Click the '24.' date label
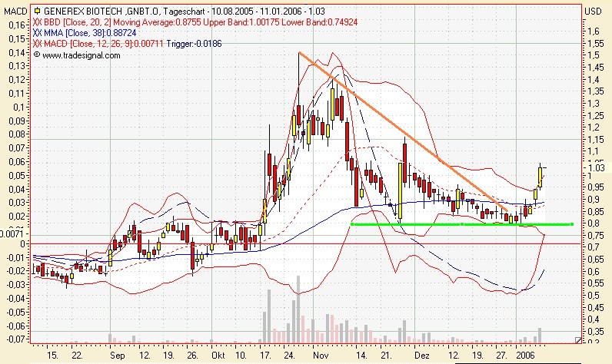 (x=289, y=356)
